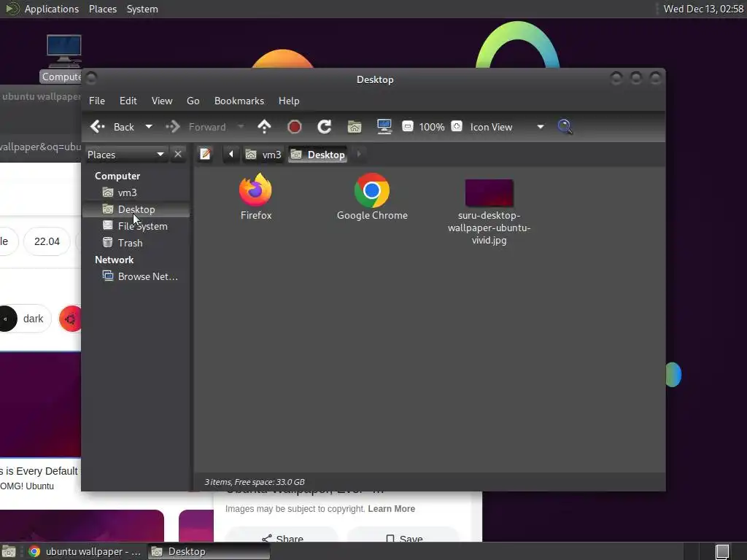The image size is (747, 560).
Task: Open the Applications panel menu
Action: click(52, 9)
